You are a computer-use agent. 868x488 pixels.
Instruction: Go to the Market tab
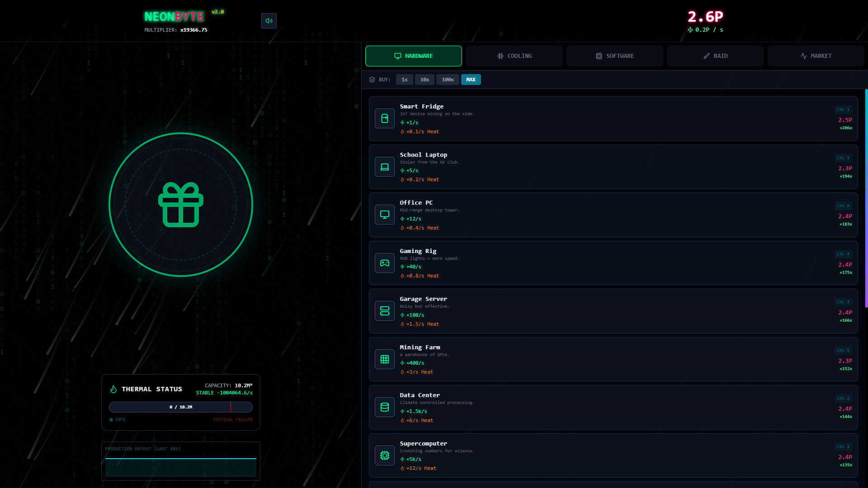coord(816,56)
